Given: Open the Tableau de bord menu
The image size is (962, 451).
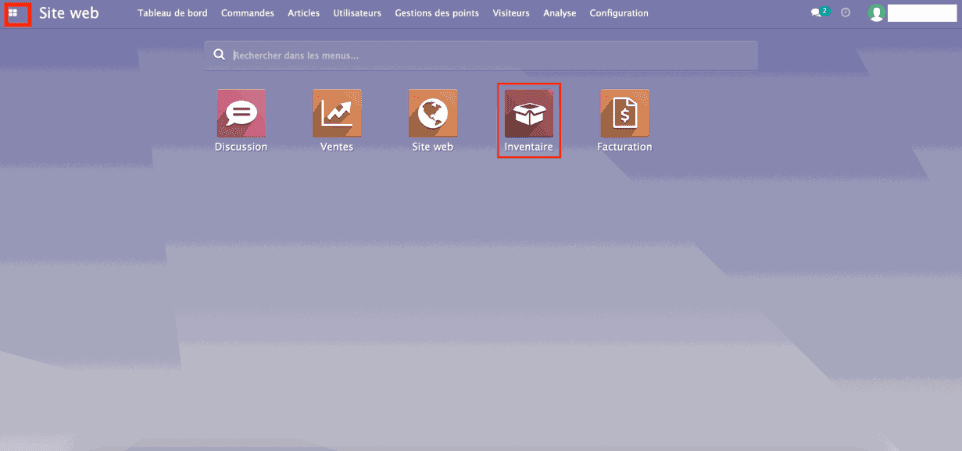Looking at the screenshot, I should 172,13.
